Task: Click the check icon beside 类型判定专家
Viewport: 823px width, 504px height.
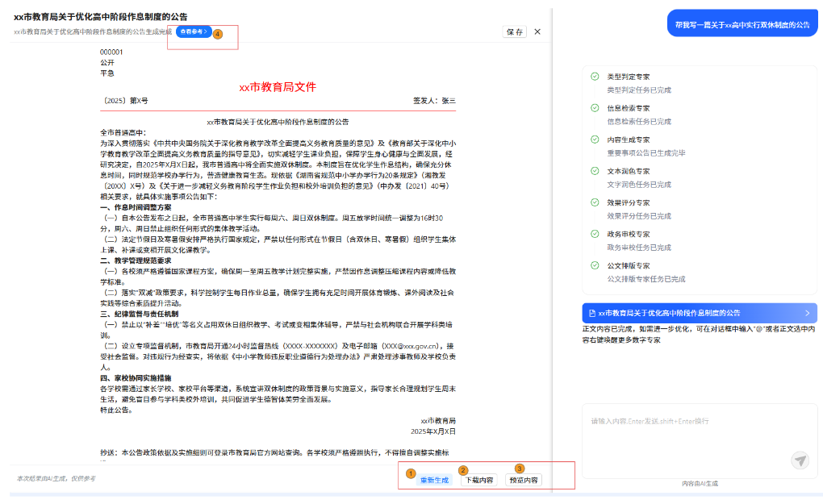Action: [595, 76]
